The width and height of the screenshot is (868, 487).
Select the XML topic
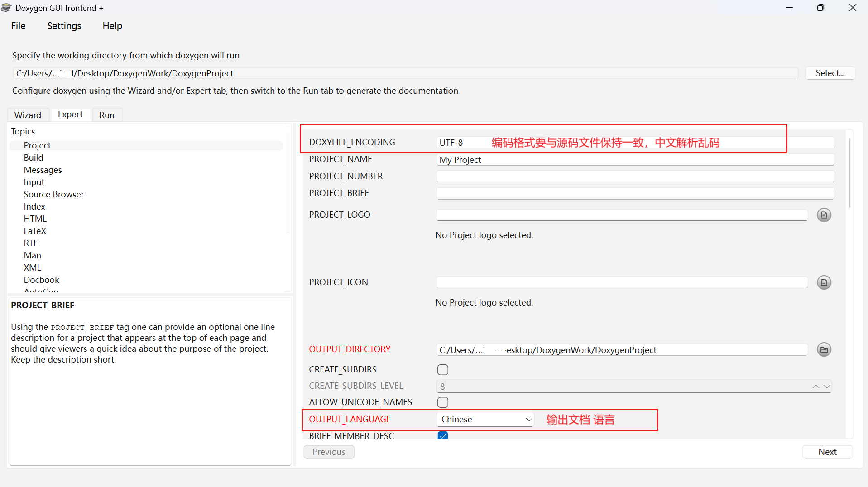point(33,267)
